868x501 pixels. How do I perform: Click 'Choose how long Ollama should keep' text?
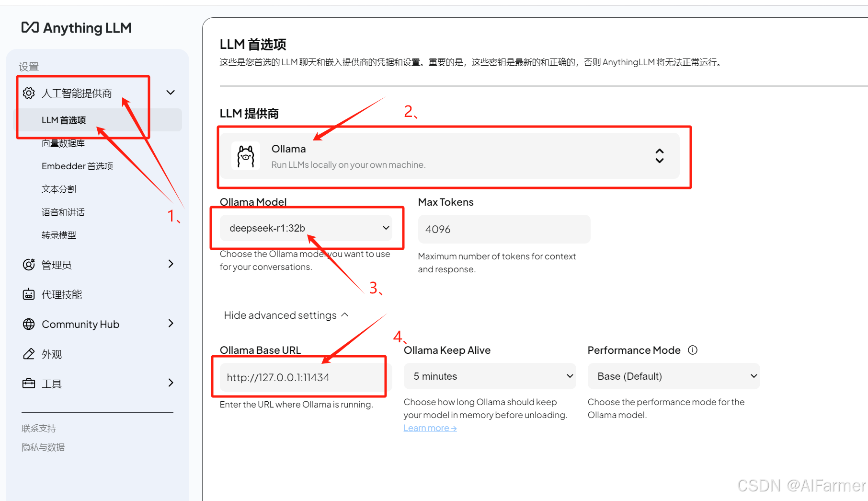pos(485,408)
